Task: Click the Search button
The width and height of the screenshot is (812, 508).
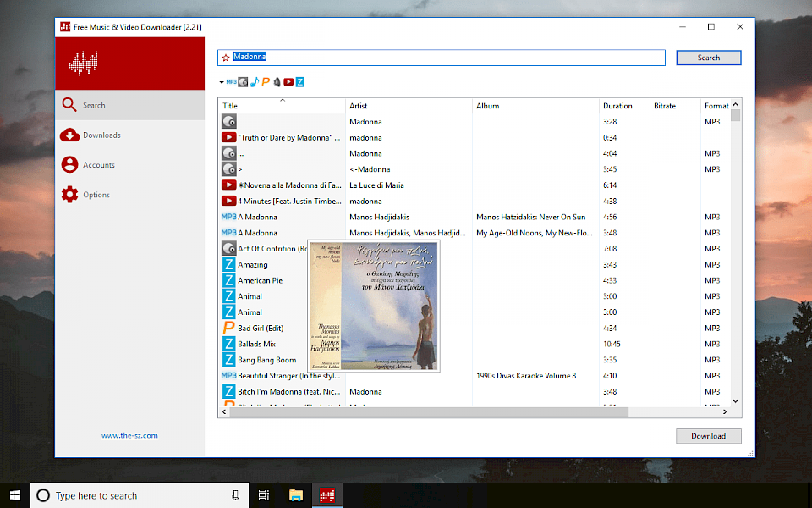Action: [709, 58]
